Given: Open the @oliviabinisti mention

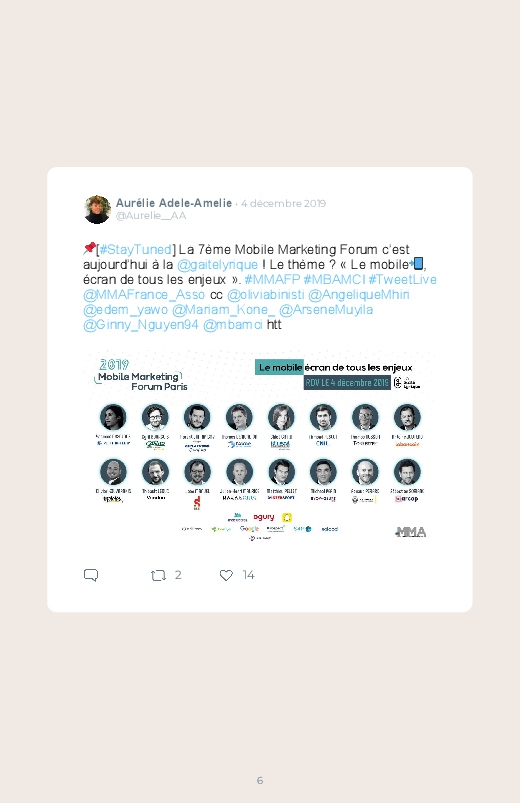Looking at the screenshot, I should point(265,295).
